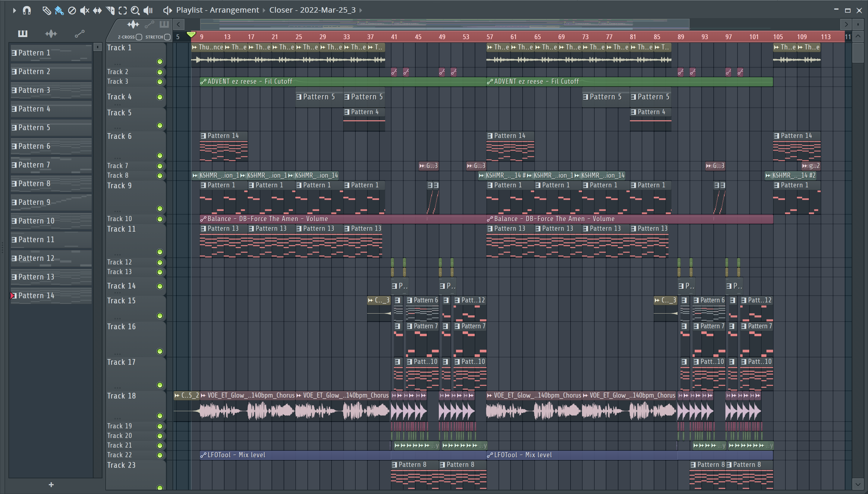Click vertical scrollbar down arrow
The height and width of the screenshot is (494, 868).
coord(858,484)
